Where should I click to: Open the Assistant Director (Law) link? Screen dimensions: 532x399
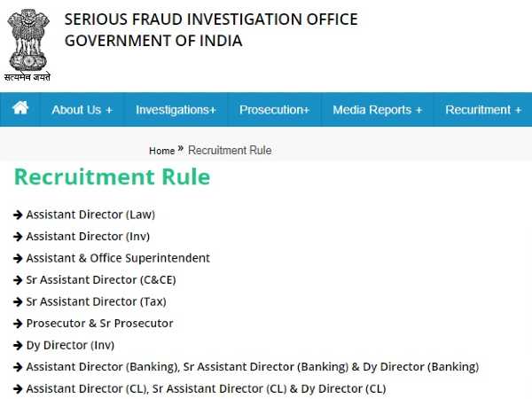pos(90,215)
